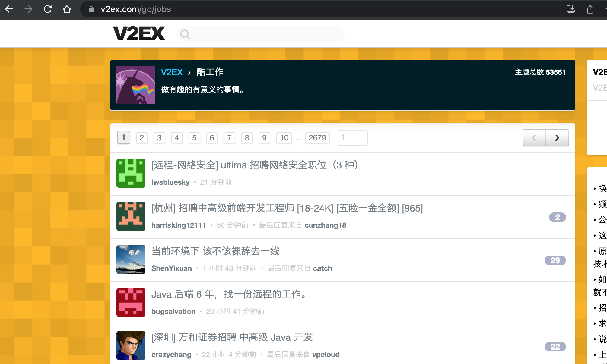Screen dimensions: 607x364
Task: Go to page 8
Action: click(247, 138)
